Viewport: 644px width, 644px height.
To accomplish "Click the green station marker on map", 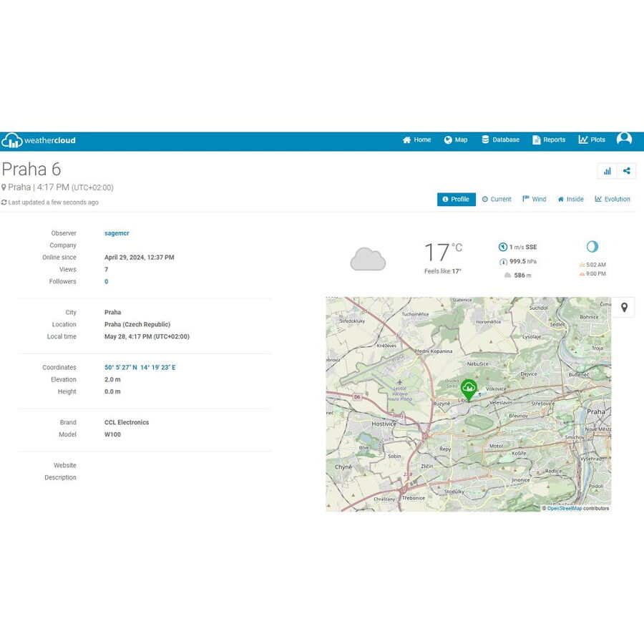I will (469, 389).
